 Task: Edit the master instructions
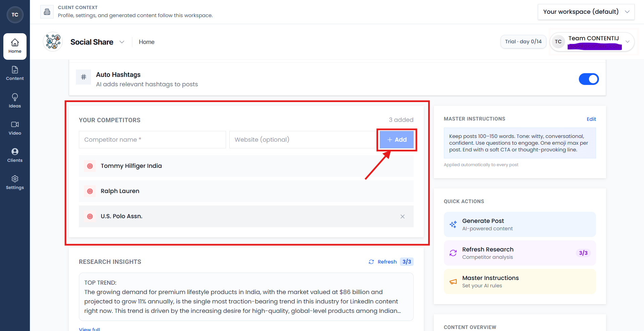coord(591,119)
